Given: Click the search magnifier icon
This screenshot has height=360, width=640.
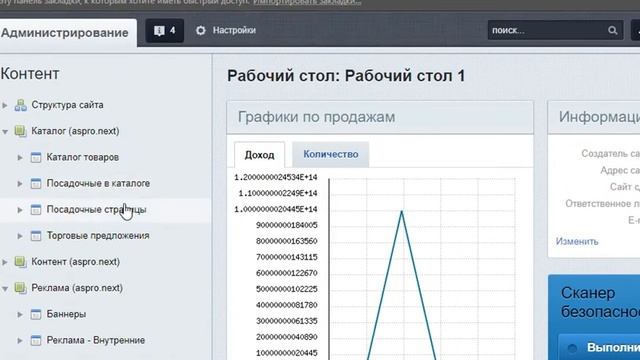Looking at the screenshot, I should click(612, 30).
